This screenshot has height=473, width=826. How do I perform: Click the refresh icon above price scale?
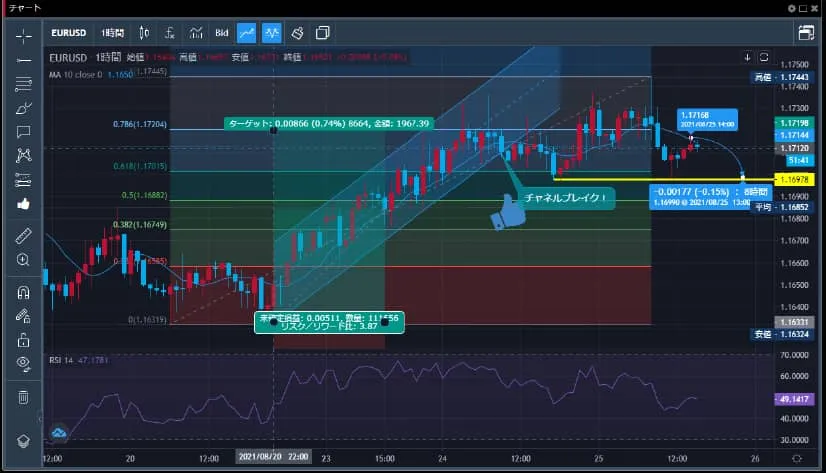click(764, 57)
